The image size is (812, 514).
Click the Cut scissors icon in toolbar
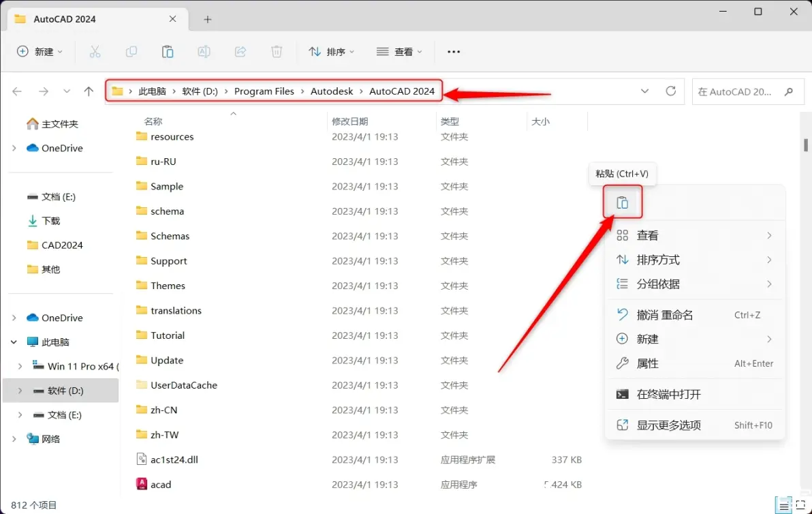(x=95, y=52)
